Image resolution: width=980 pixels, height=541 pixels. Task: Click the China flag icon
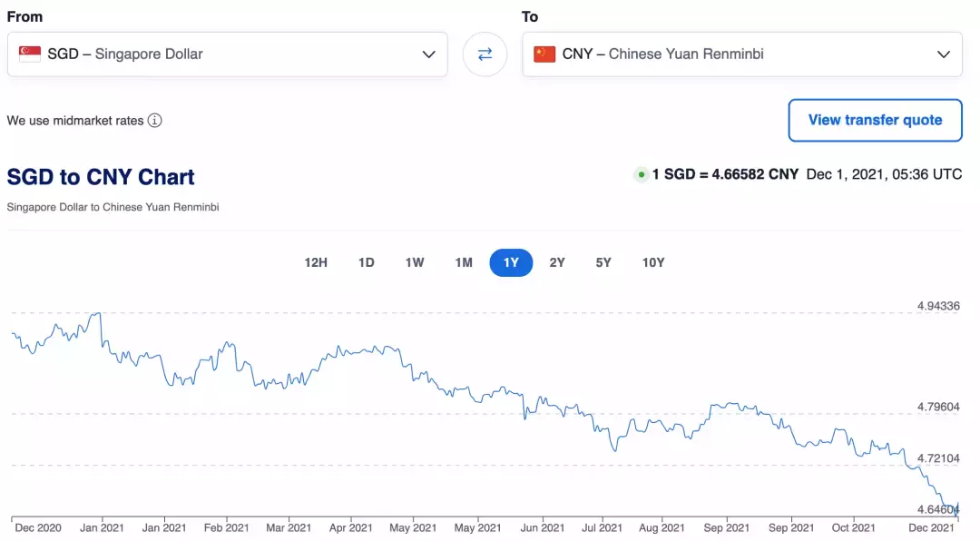[x=544, y=54]
